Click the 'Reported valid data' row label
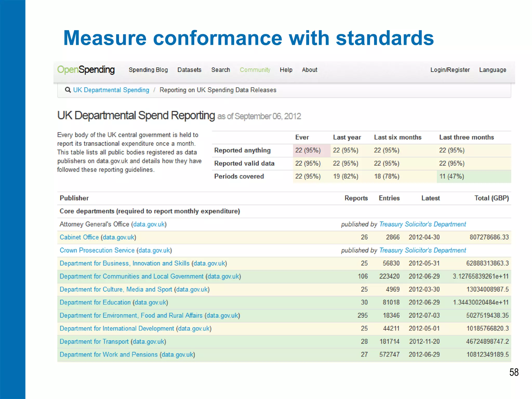532x399 pixels. [244, 163]
